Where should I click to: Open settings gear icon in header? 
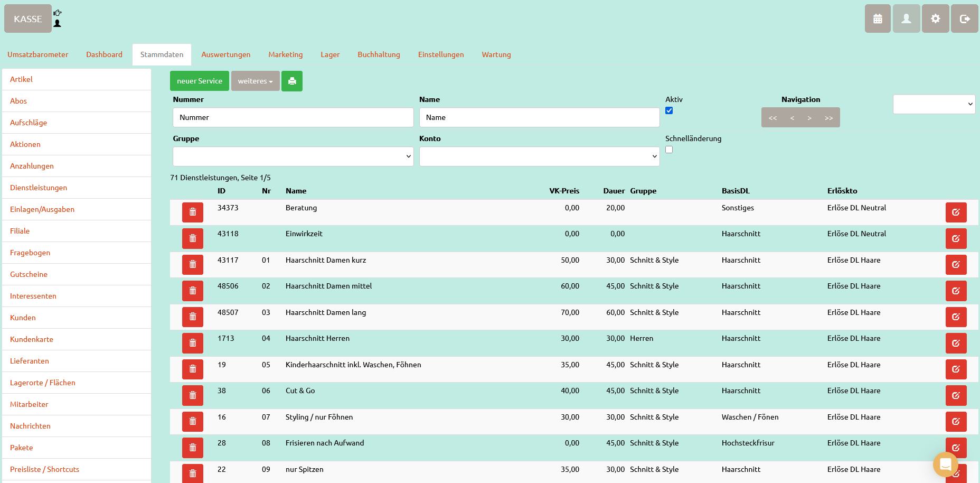(935, 18)
